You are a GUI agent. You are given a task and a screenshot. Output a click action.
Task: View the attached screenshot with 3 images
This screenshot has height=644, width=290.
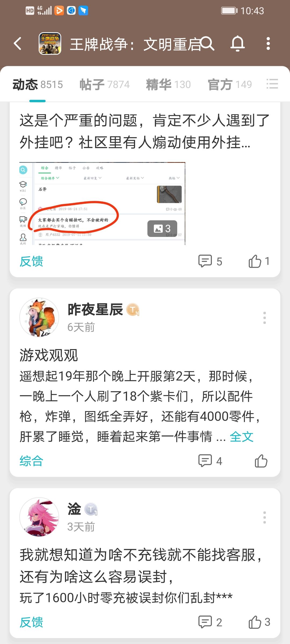click(102, 203)
